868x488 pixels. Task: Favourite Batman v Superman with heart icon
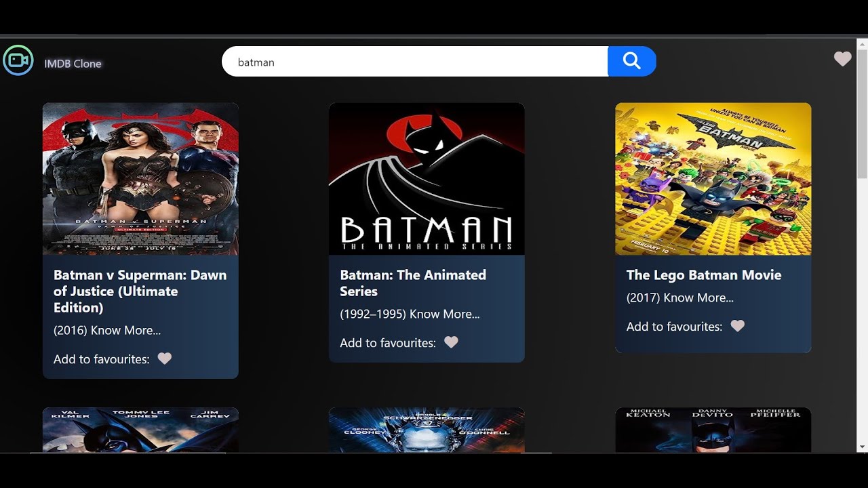pyautogui.click(x=165, y=359)
